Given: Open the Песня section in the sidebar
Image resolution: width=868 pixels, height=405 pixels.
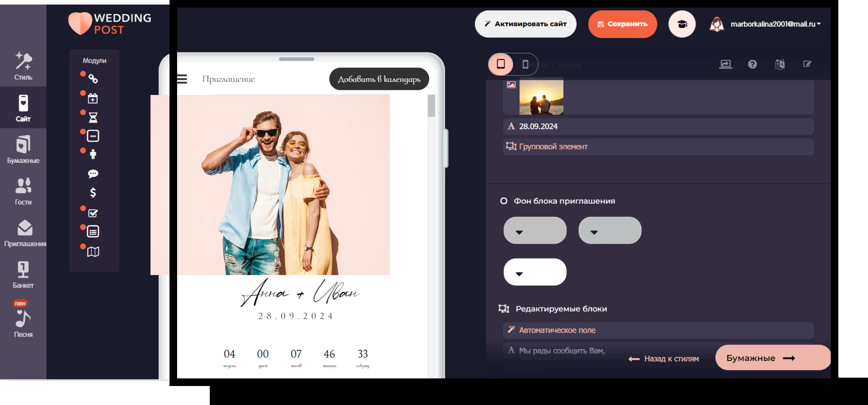Looking at the screenshot, I should click(23, 318).
